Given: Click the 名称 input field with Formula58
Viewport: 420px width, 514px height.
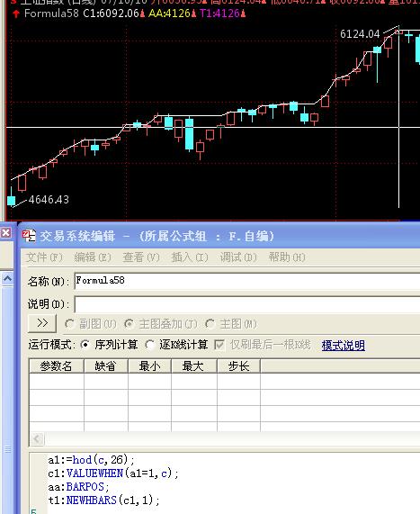Looking at the screenshot, I should pos(247,281).
